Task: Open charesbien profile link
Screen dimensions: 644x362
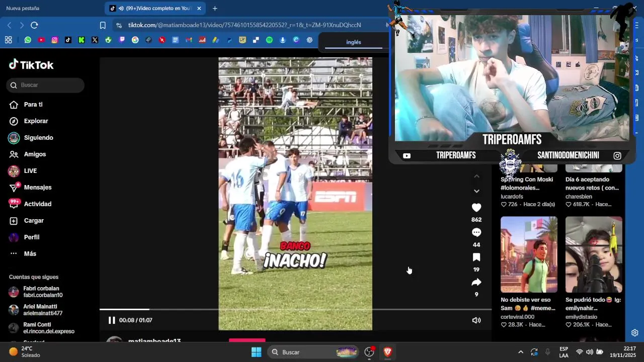Action: coord(579,197)
